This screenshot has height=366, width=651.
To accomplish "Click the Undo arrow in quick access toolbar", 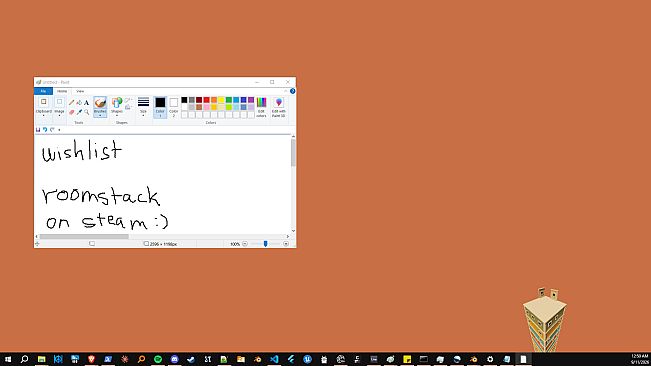I will (x=45, y=130).
